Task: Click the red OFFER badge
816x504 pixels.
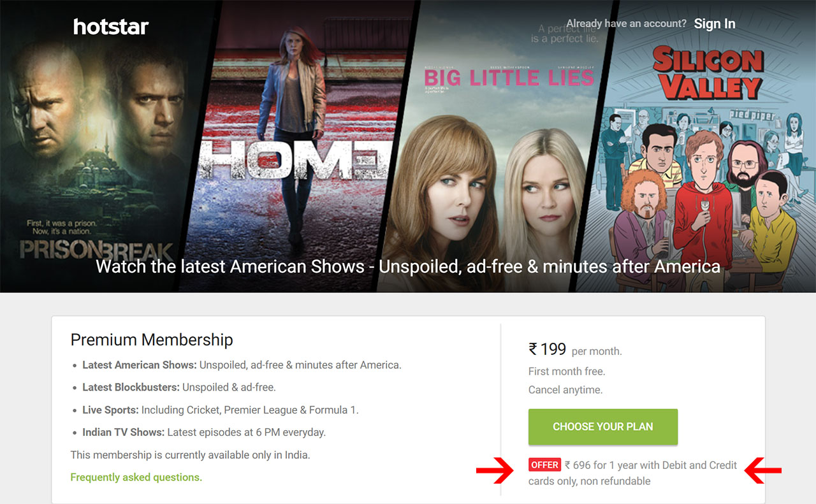Action: click(544, 465)
